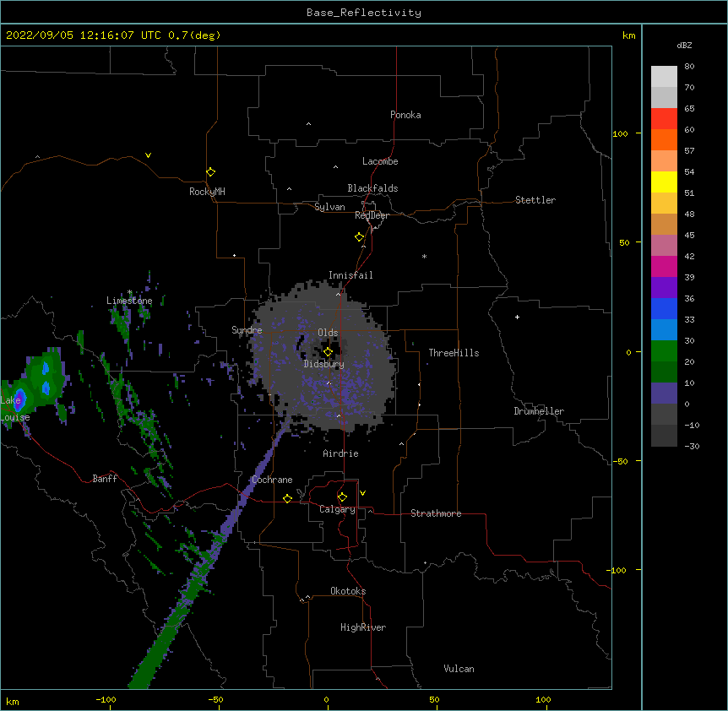The image size is (728, 711).
Task: Select the Lacombe city label
Action: click(x=380, y=161)
